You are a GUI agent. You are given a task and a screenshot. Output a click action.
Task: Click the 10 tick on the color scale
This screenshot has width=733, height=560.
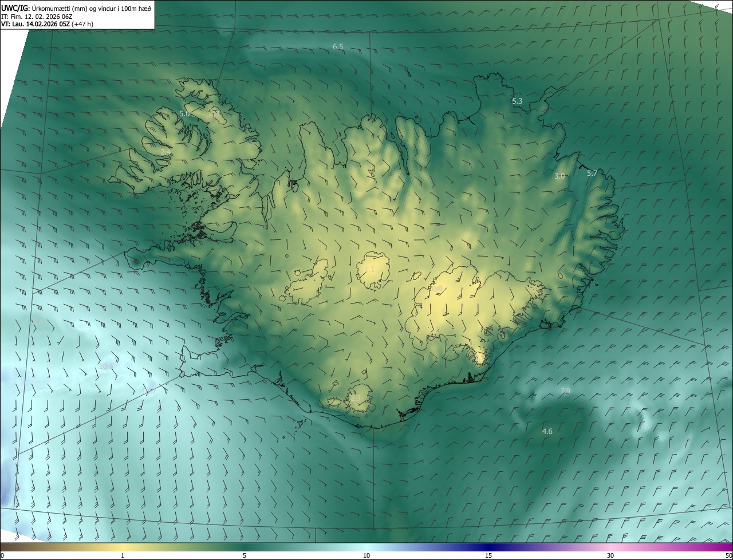tap(366, 555)
